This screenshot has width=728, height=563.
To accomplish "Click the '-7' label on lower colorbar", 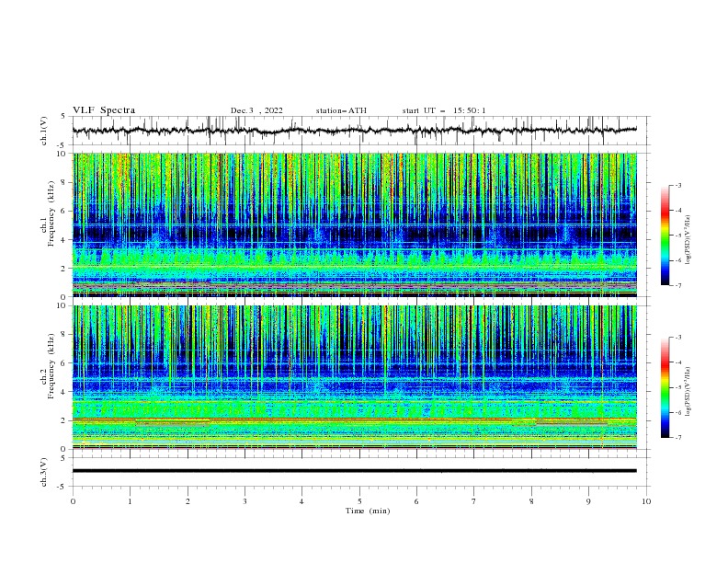I will pyautogui.click(x=677, y=438).
